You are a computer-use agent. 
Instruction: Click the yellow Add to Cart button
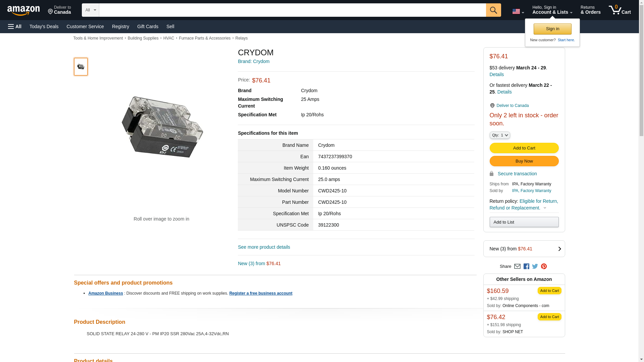coord(524,148)
